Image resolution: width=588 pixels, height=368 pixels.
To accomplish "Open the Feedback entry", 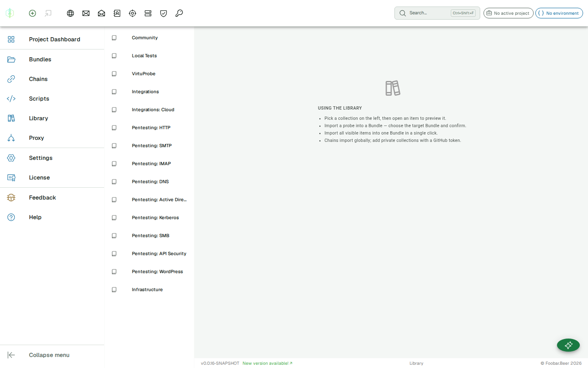I will (x=52, y=197).
